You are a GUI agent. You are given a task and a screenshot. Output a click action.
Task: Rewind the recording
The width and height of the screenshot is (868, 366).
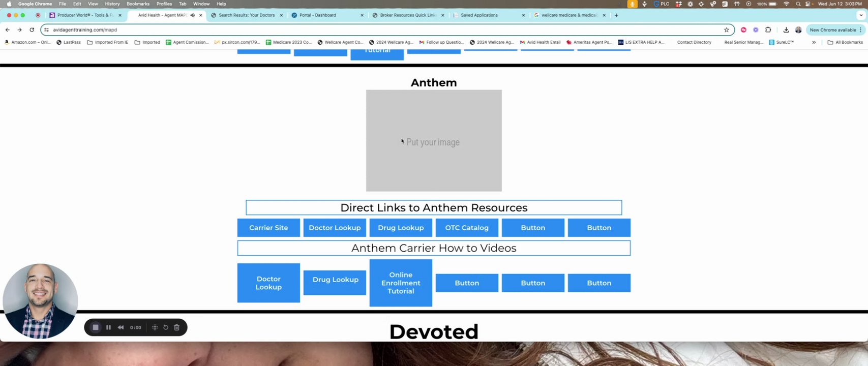121,327
